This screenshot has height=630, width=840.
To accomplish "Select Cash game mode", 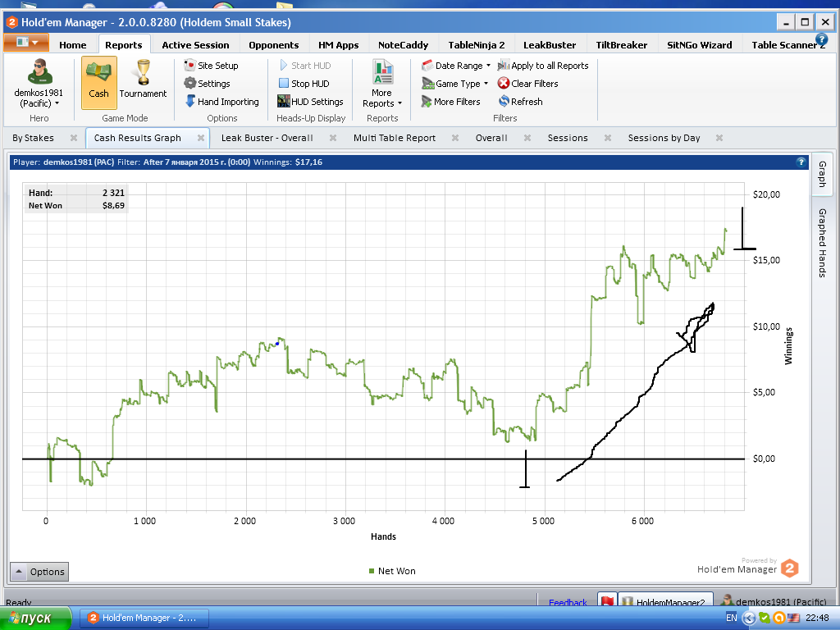I will click(x=98, y=83).
